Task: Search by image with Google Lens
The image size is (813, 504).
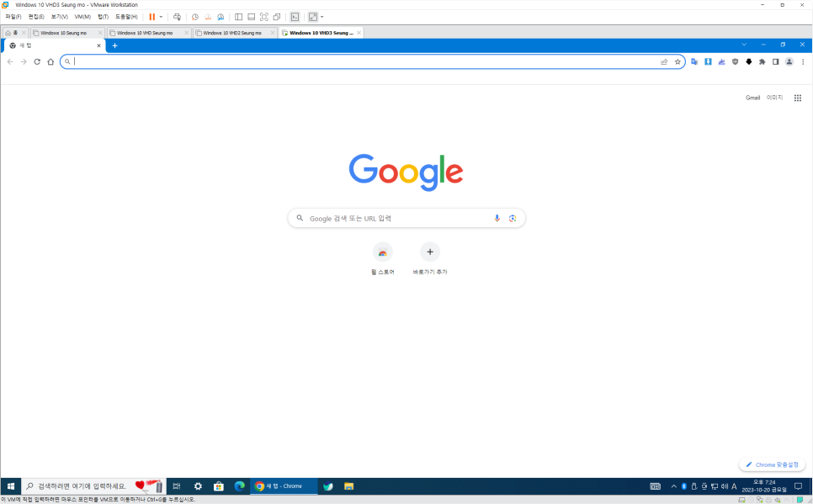Action: (x=513, y=218)
